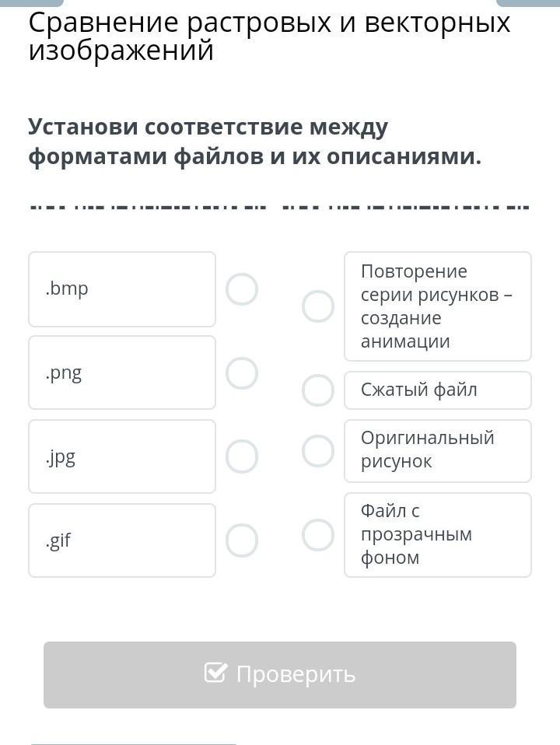This screenshot has width=560, height=745.
Task: Click the Повторение серии рисунков description card
Action: pyautogui.click(x=437, y=306)
